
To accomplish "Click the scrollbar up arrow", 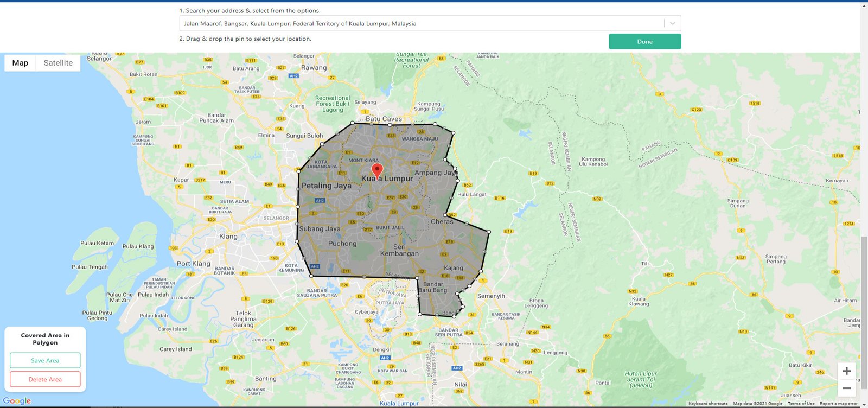I will (864, 6).
